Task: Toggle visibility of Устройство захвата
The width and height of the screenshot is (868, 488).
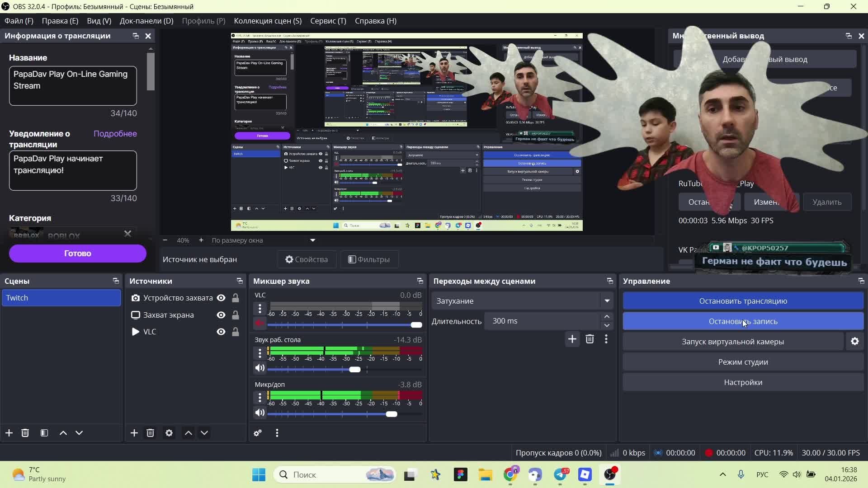Action: (x=221, y=298)
